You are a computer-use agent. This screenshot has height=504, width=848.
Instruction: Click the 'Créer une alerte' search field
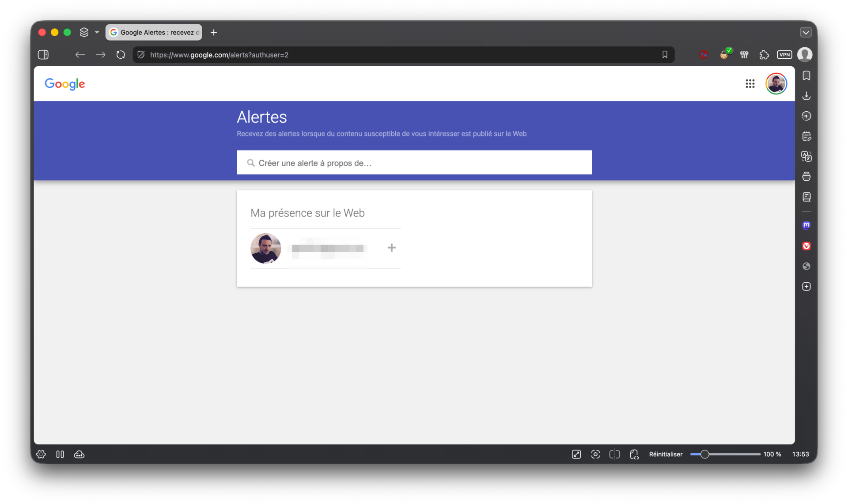click(x=414, y=163)
